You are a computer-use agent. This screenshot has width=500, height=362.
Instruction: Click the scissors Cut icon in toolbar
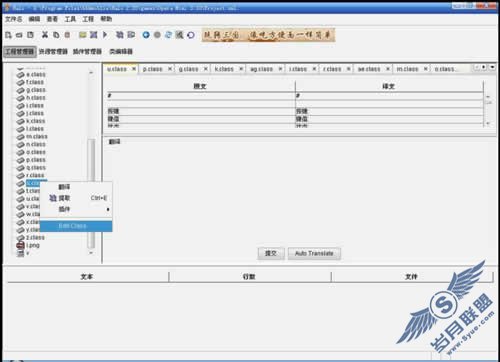pyautogui.click(x=45, y=35)
